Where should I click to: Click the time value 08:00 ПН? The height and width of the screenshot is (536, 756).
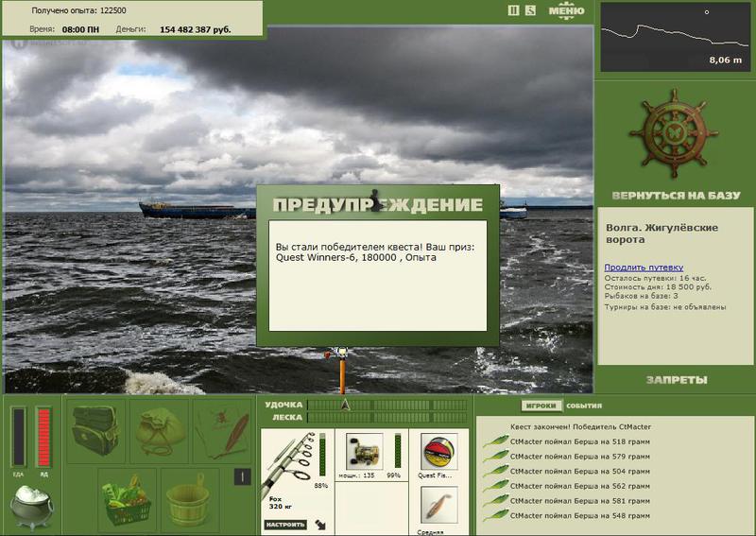[x=80, y=29]
